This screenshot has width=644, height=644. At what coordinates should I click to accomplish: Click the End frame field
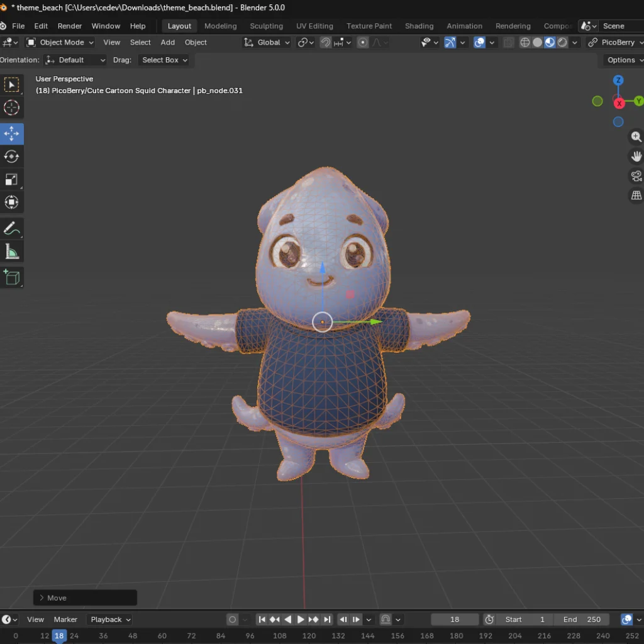point(581,619)
